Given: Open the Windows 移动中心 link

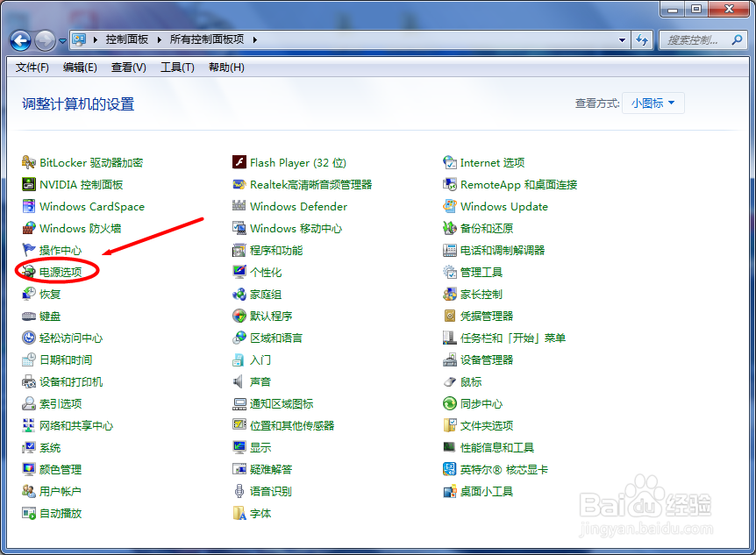Looking at the screenshot, I should pyautogui.click(x=296, y=228).
